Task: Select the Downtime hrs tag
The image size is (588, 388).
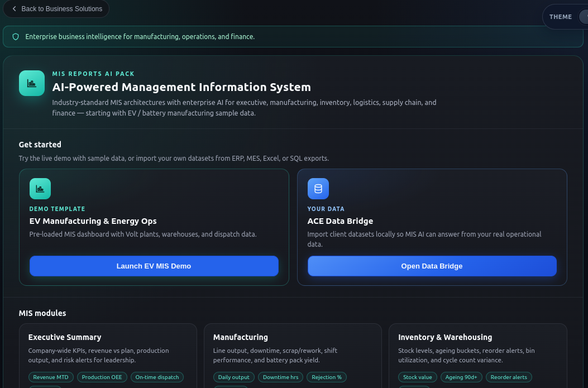Action: pyautogui.click(x=280, y=377)
